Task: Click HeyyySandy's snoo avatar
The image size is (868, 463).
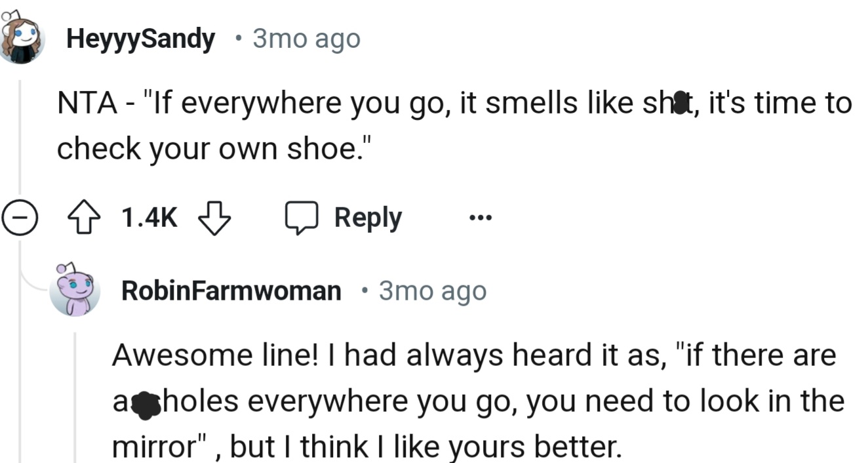Action: click(x=20, y=38)
